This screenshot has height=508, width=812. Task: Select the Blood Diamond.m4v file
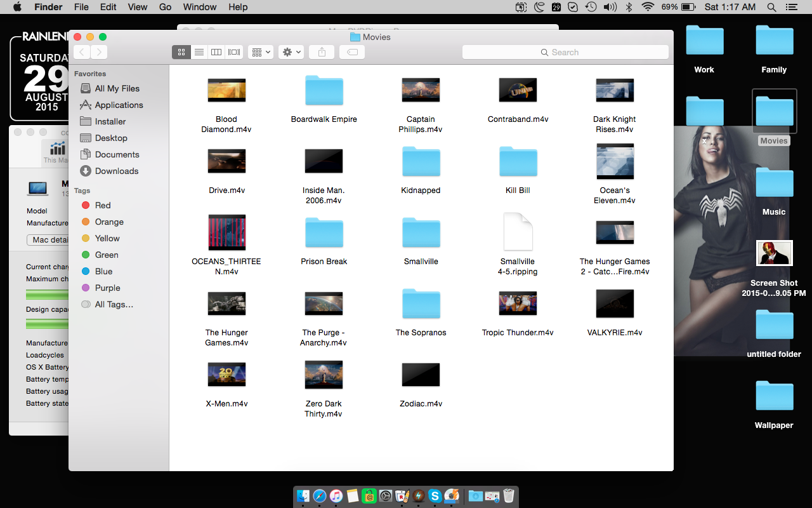[x=226, y=90]
